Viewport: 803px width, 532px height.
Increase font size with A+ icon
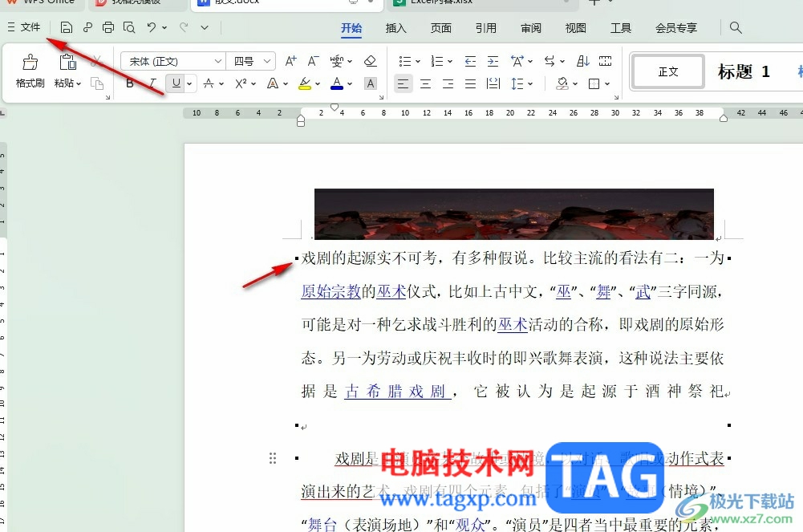tap(290, 62)
